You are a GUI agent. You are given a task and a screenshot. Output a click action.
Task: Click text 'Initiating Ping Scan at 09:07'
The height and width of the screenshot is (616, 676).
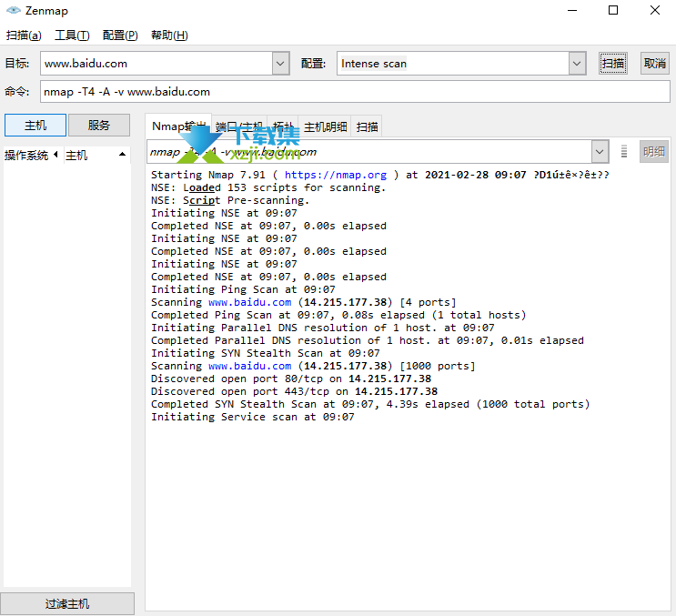pyautogui.click(x=243, y=289)
